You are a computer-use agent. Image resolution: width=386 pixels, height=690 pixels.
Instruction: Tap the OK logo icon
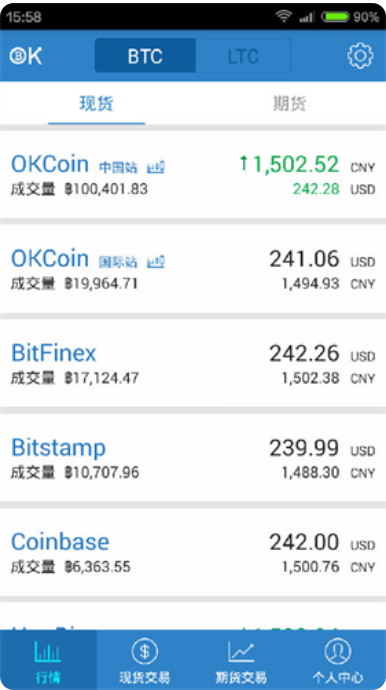26,56
